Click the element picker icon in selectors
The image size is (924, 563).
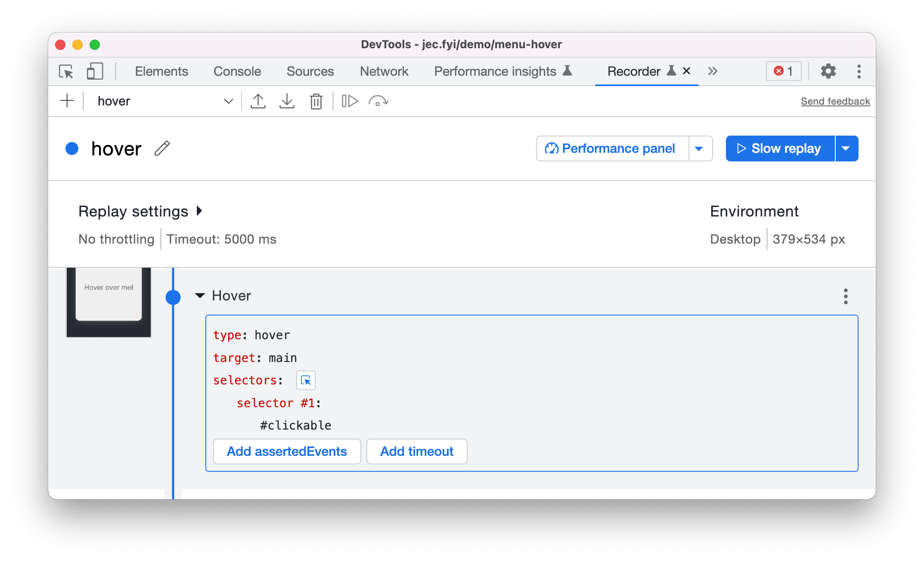pos(306,380)
